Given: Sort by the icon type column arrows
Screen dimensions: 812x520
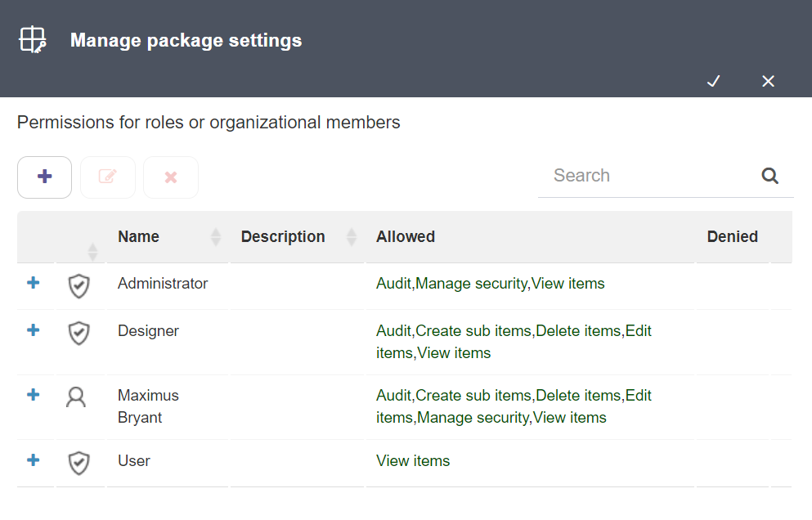Looking at the screenshot, I should [92, 252].
